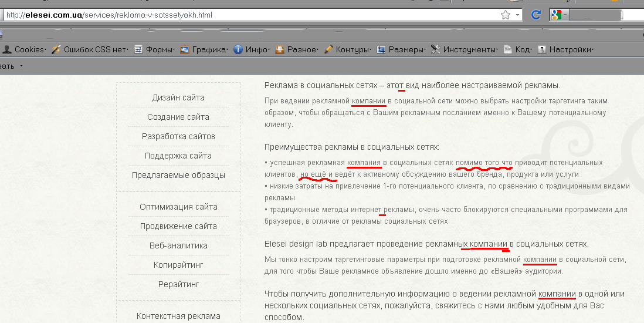Open the Код toolbar menu
644x323 pixels.
517,49
